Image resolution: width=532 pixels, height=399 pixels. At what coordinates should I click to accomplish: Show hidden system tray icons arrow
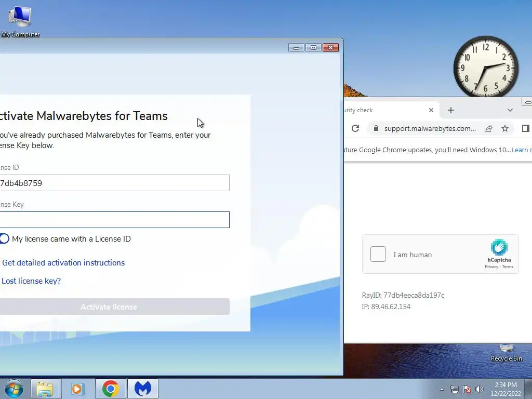click(442, 389)
